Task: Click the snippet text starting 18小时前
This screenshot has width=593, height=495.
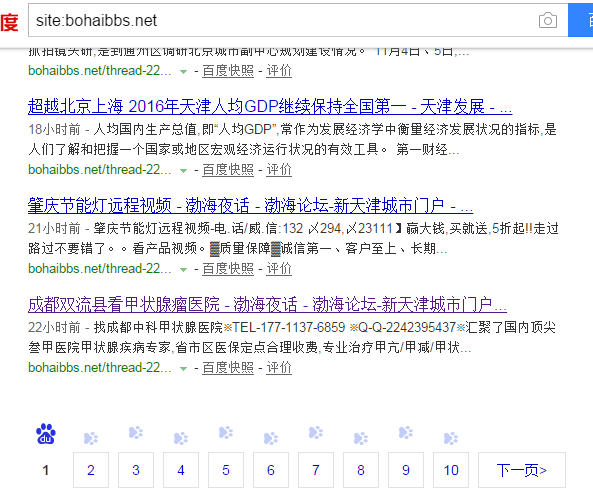Action: (x=292, y=140)
